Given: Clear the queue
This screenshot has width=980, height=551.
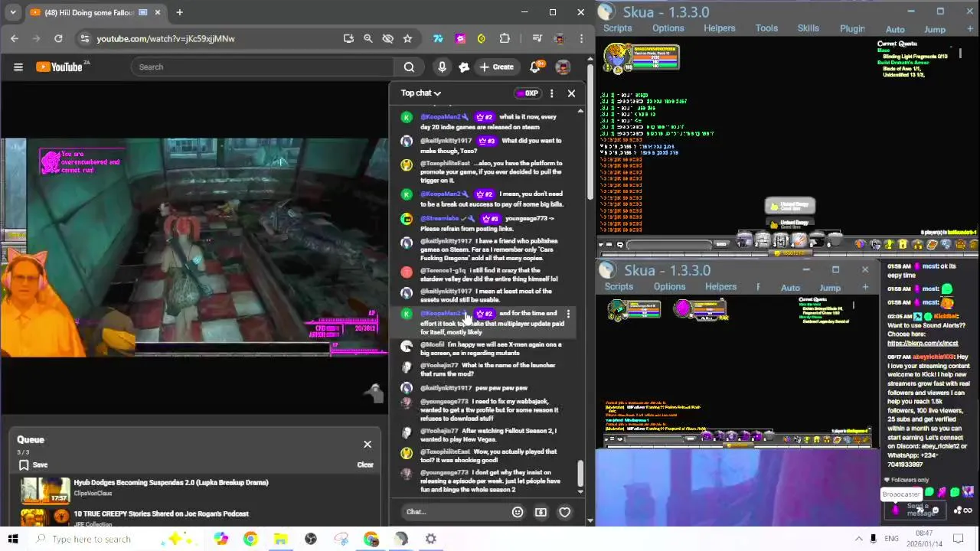Looking at the screenshot, I should 365,465.
